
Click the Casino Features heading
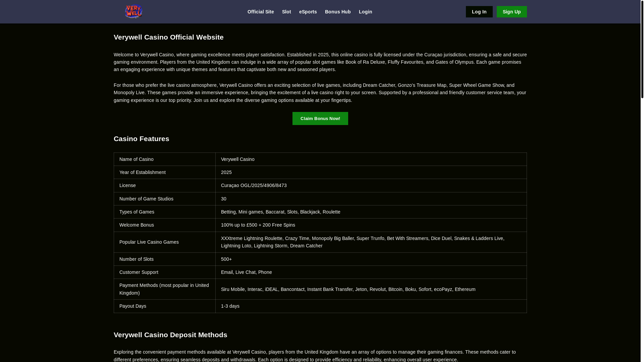click(x=142, y=139)
